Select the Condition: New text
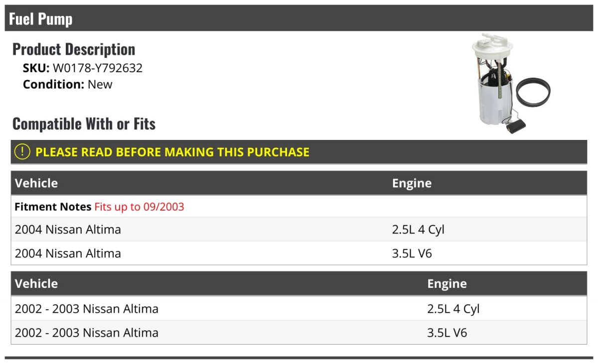 [68, 84]
